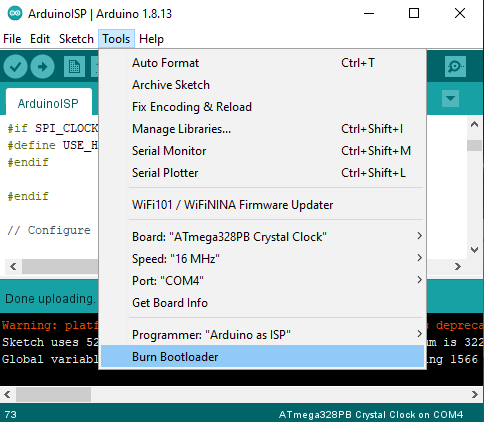
Task: Click Burn Bootloader
Action: pos(262,357)
